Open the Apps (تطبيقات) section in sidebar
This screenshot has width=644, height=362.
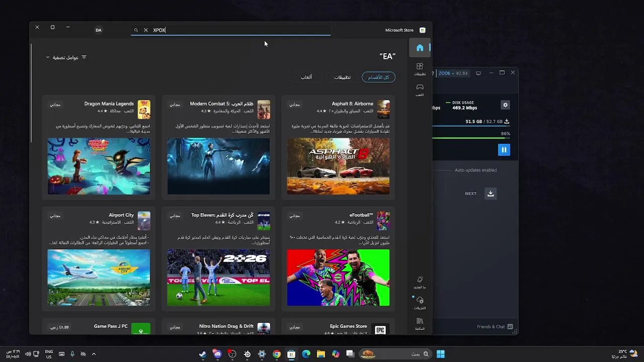pos(420,69)
